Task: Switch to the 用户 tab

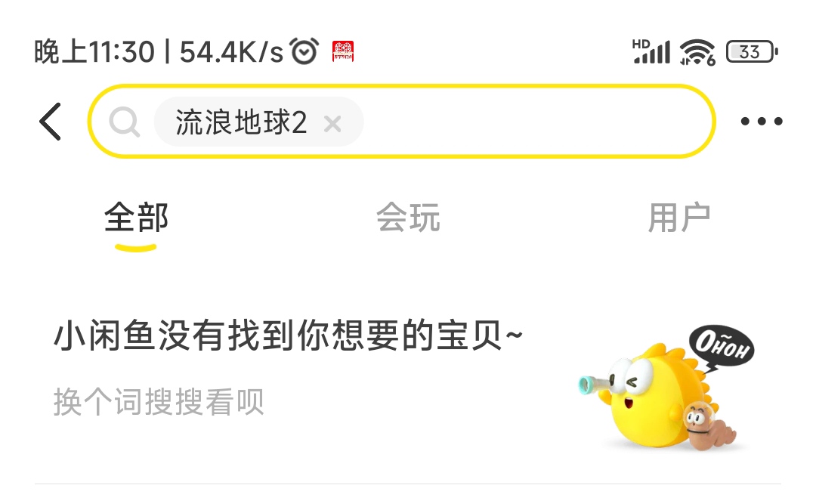Action: [x=679, y=218]
